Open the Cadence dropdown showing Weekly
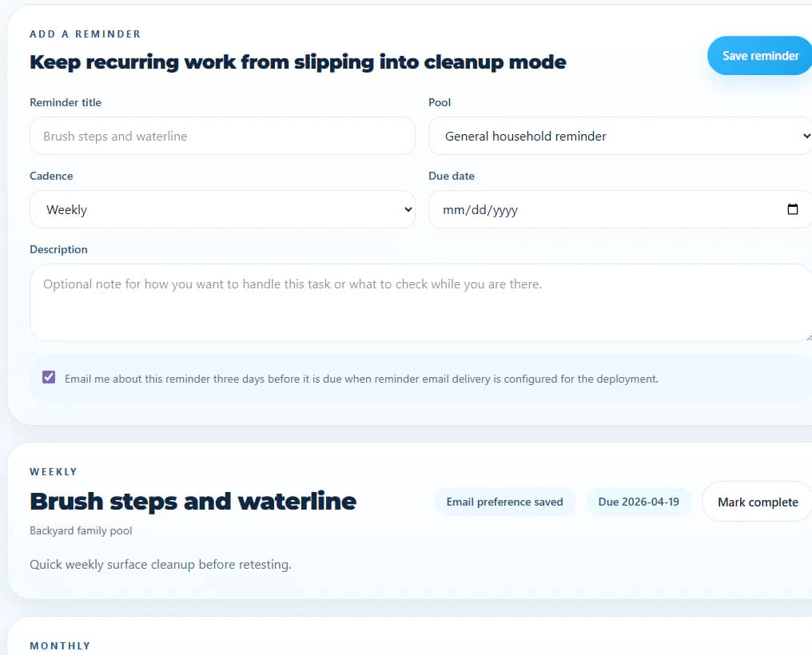The width and height of the screenshot is (812, 655). pyautogui.click(x=222, y=209)
